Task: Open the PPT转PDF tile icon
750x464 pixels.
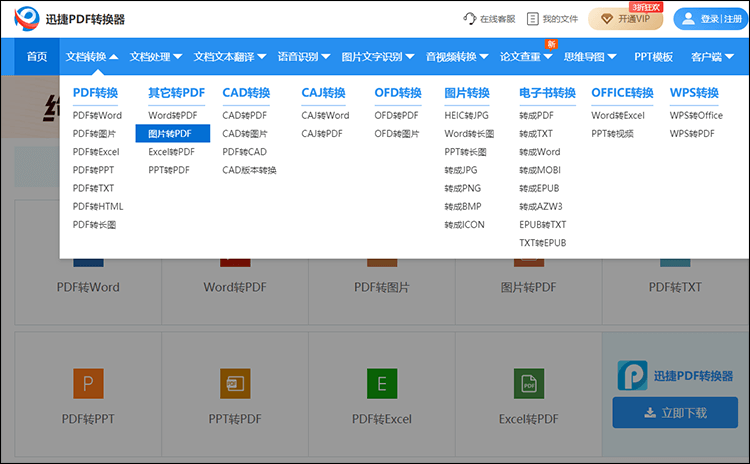Action: [x=235, y=384]
